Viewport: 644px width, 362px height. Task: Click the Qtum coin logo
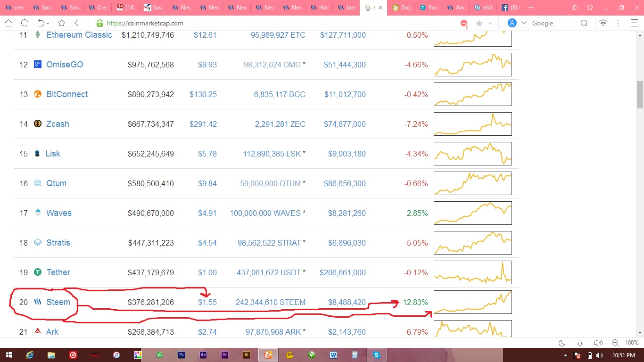[38, 183]
